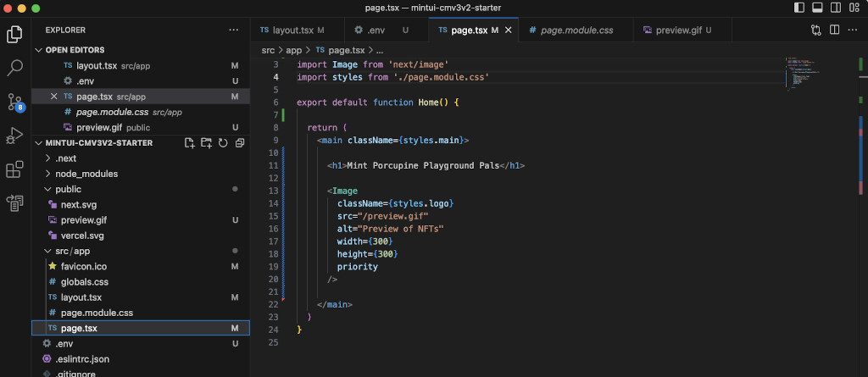Image resolution: width=868 pixels, height=377 pixels.
Task: Open next.svg in public folder
Action: (x=141, y=205)
